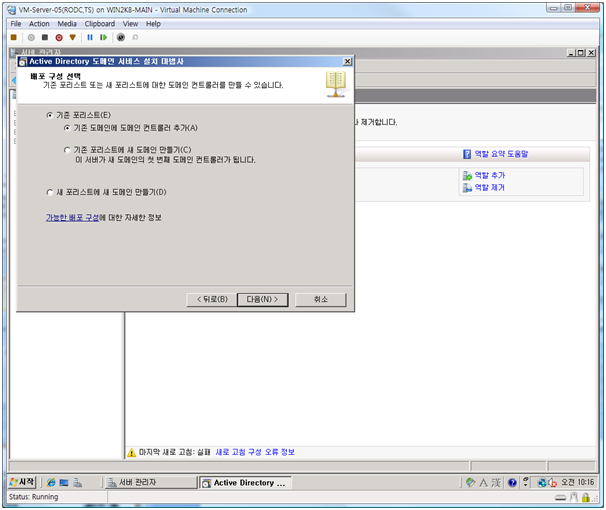Shut down the VM with the red power icon
The height and width of the screenshot is (510, 606).
(59, 37)
